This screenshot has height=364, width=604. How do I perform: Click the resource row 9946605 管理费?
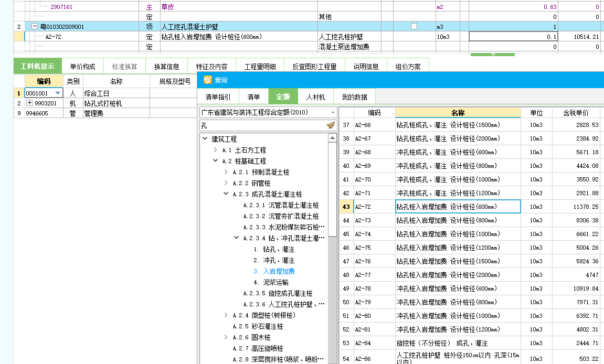[105, 113]
